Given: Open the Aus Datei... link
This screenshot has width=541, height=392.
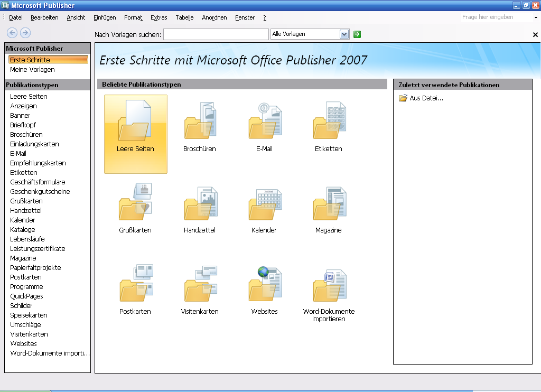Looking at the screenshot, I should pyautogui.click(x=426, y=98).
